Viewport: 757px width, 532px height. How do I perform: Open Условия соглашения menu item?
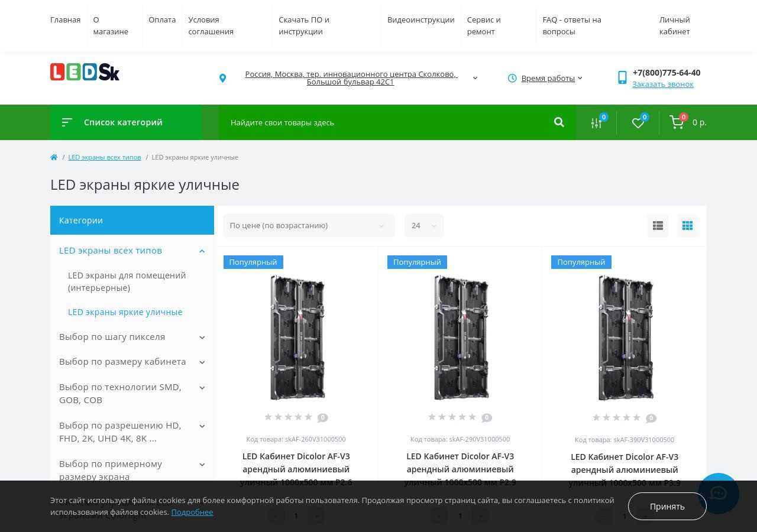[211, 26]
